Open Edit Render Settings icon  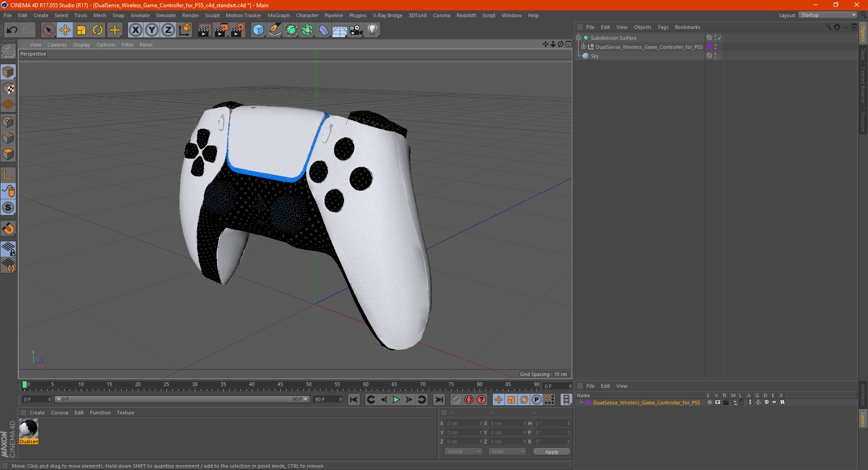coord(238,30)
